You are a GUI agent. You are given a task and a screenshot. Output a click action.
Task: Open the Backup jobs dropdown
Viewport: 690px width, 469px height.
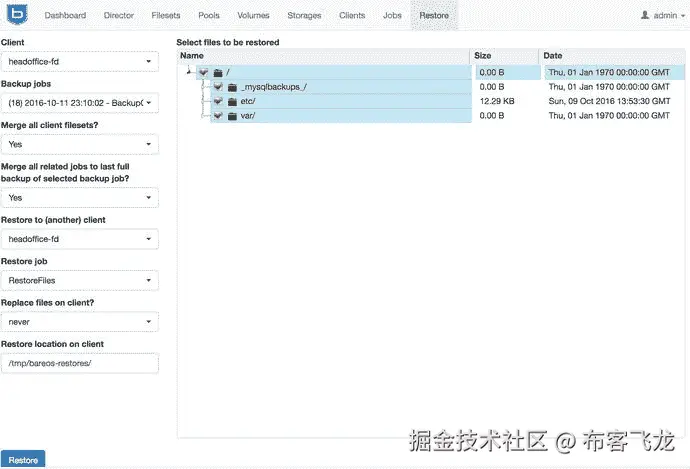coord(80,103)
